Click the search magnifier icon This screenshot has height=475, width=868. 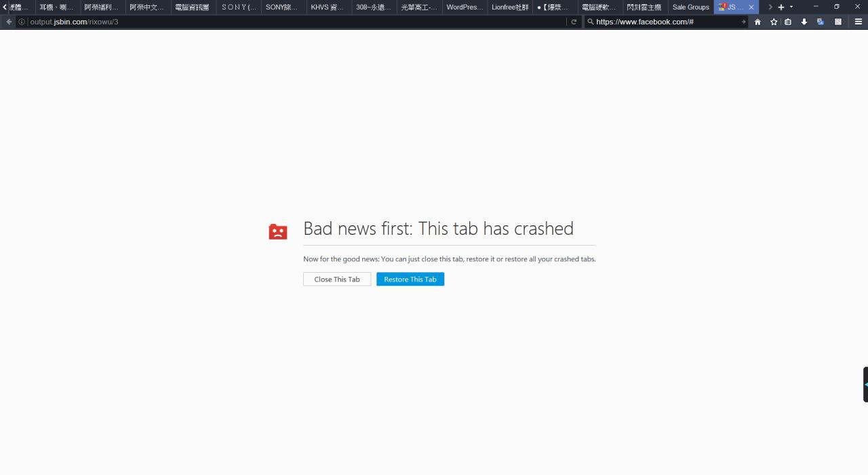[x=591, y=22]
